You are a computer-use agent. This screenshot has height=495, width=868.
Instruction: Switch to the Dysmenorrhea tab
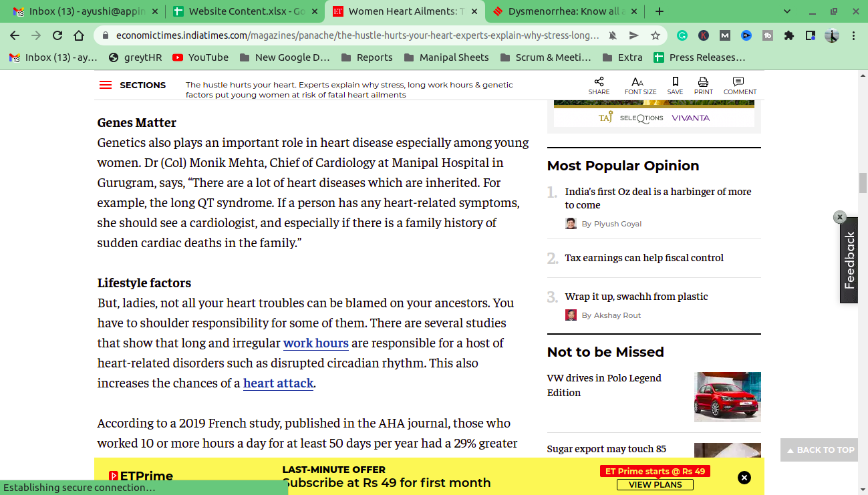point(562,11)
